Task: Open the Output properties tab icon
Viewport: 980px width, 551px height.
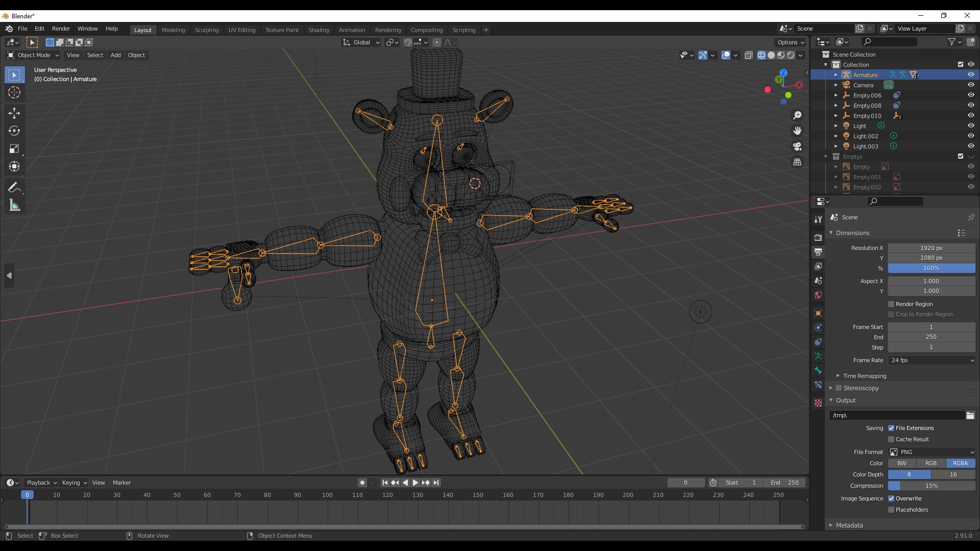Action: tap(818, 252)
